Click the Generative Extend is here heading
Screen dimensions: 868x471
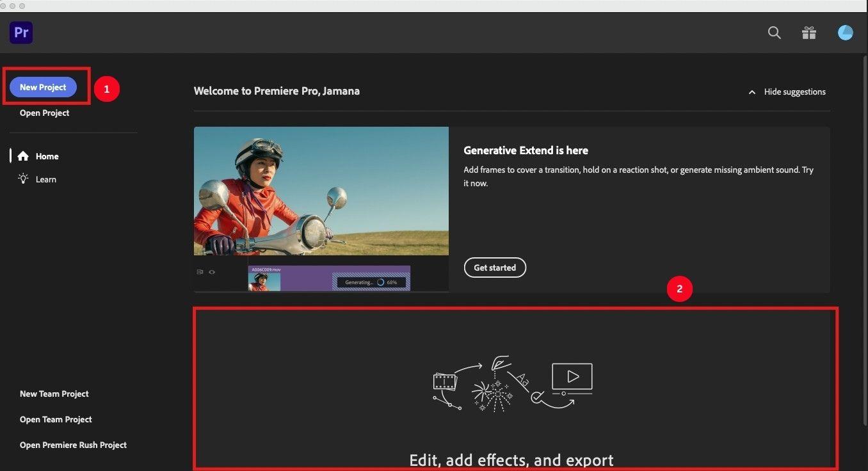526,150
